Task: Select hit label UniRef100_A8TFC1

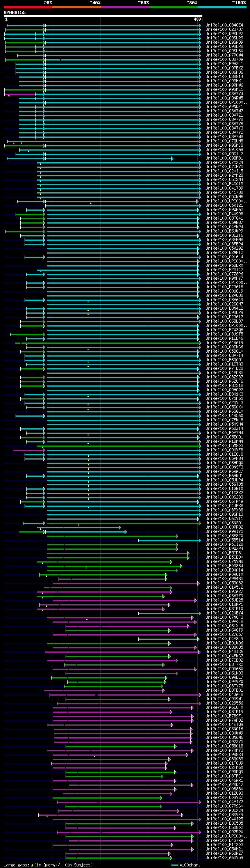Action: [224, 776]
